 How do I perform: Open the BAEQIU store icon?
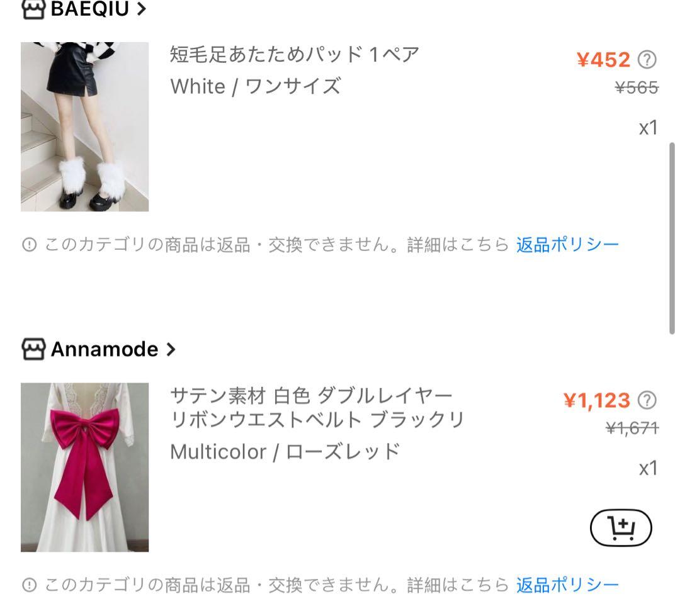coord(33,9)
